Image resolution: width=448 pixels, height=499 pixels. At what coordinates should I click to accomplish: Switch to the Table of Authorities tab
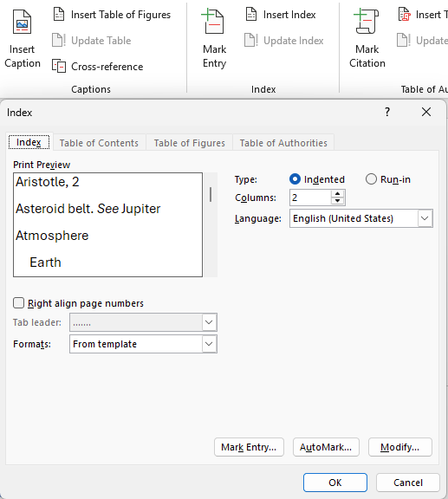point(283,143)
